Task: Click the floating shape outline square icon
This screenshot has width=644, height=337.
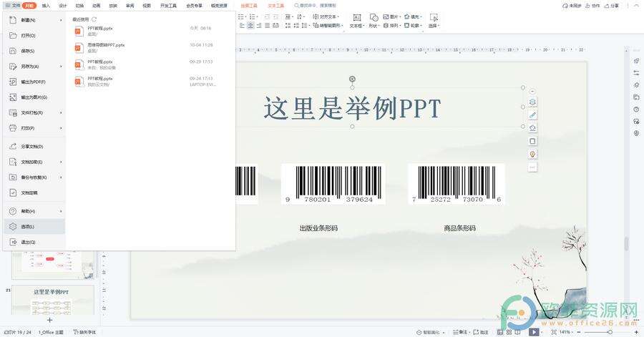Action: click(532, 141)
